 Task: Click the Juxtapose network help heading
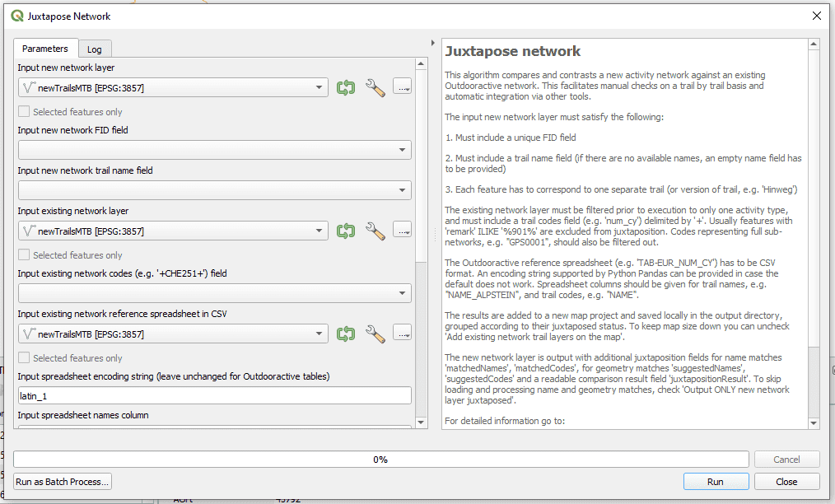click(x=512, y=51)
